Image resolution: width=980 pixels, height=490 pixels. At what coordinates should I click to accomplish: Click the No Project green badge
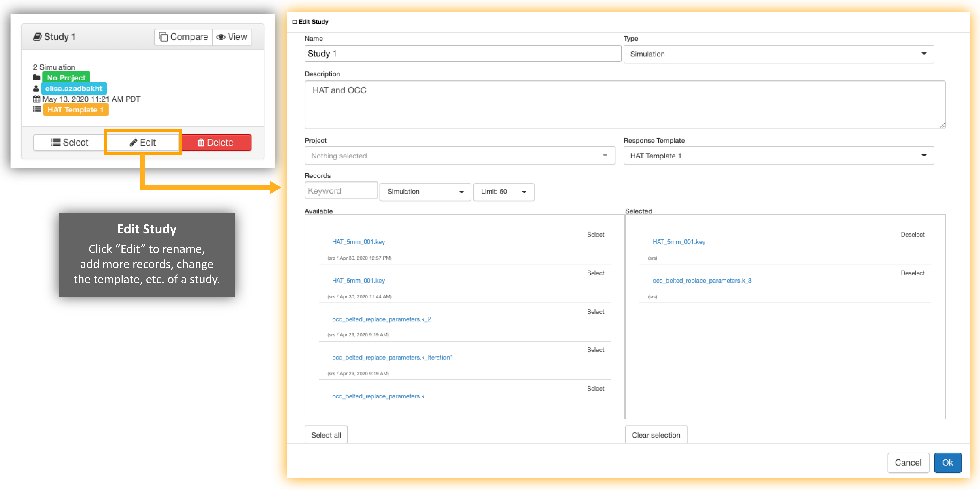point(66,78)
